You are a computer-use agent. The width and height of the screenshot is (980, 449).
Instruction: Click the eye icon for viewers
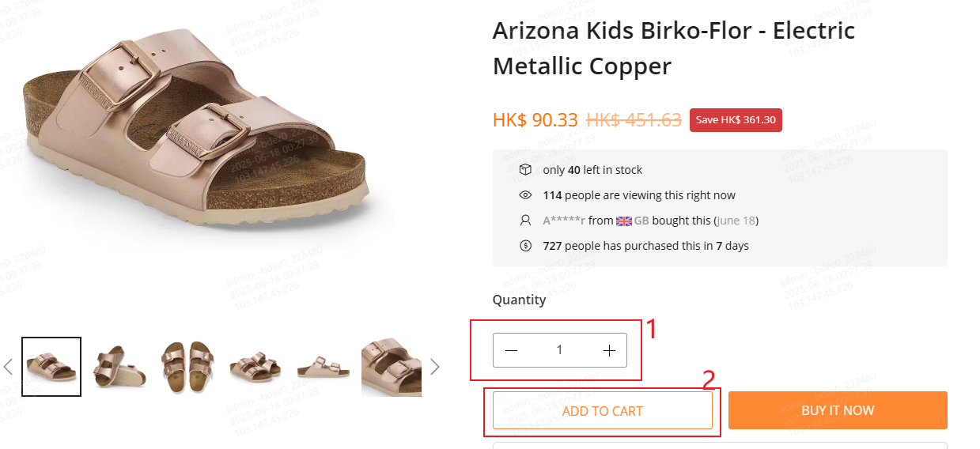(x=525, y=195)
